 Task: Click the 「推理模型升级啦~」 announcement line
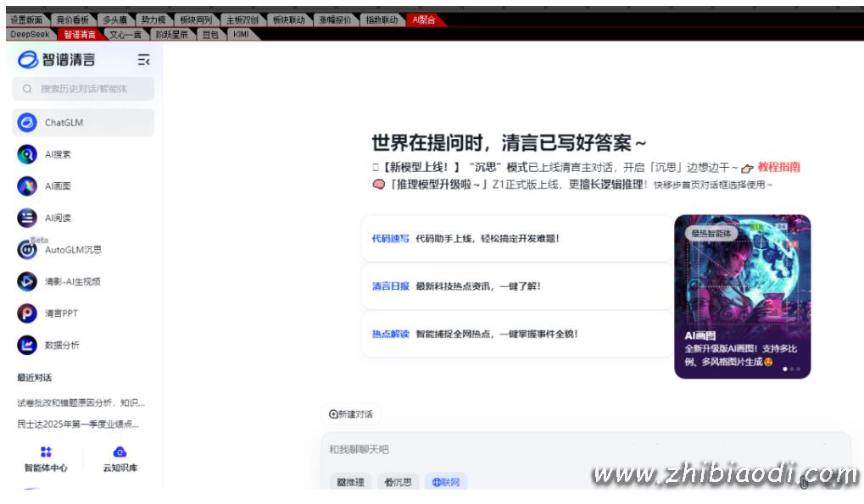click(x=572, y=185)
